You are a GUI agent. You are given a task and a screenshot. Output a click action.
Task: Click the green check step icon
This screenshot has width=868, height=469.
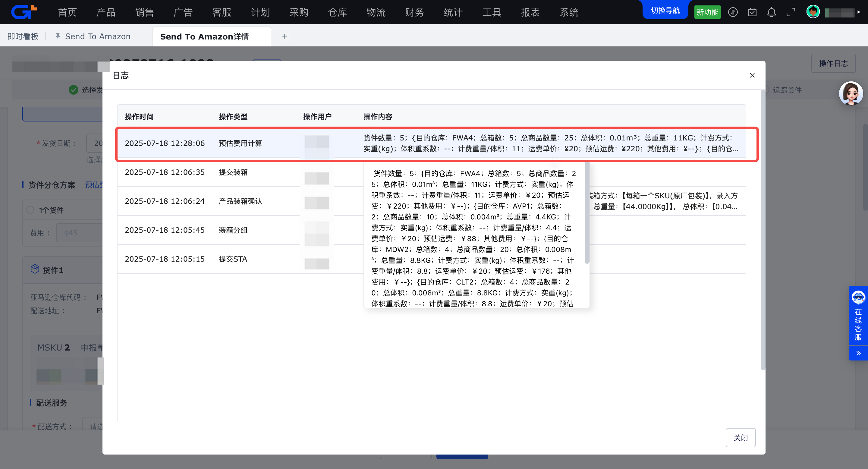click(74, 90)
